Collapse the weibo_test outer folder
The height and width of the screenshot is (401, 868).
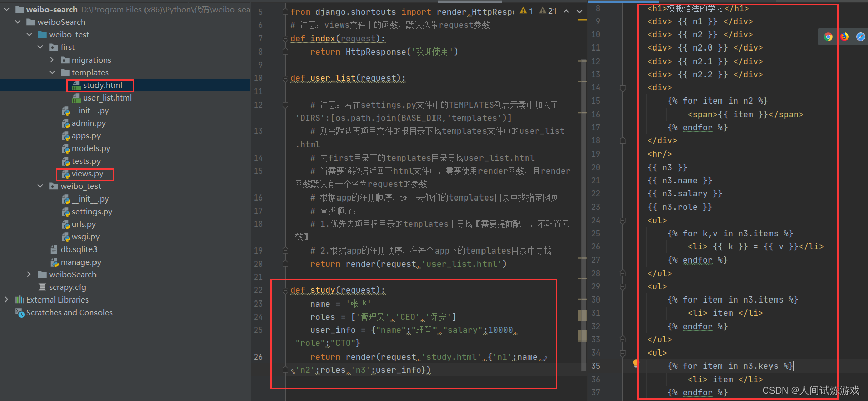(x=29, y=34)
